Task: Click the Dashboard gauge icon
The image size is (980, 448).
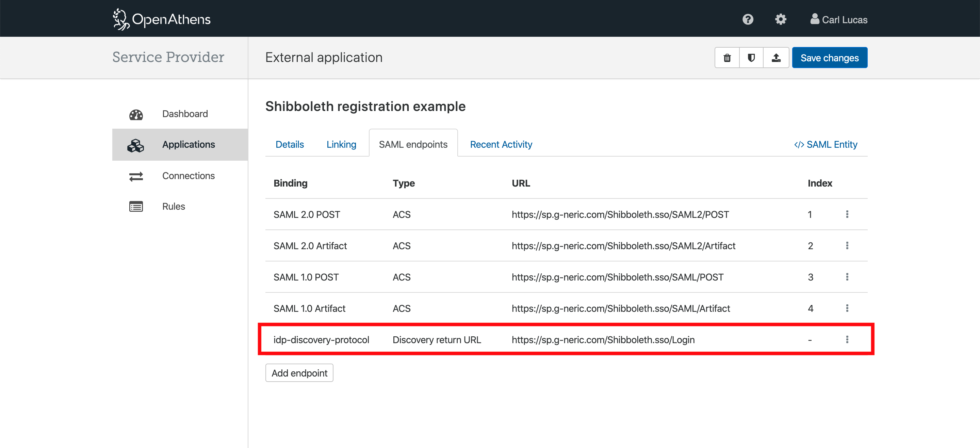Action: (136, 114)
